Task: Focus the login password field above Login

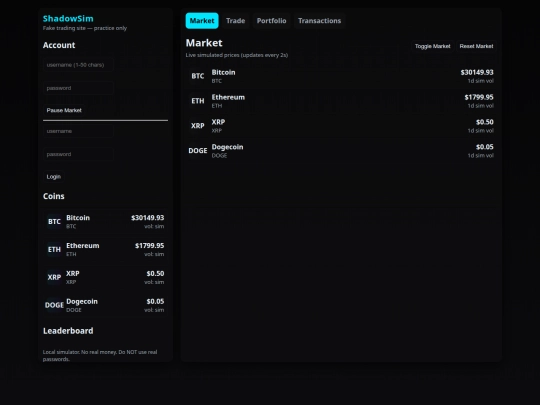Action: point(79,154)
